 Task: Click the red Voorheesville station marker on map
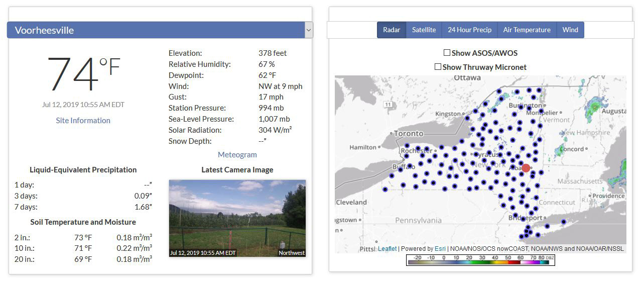526,168
